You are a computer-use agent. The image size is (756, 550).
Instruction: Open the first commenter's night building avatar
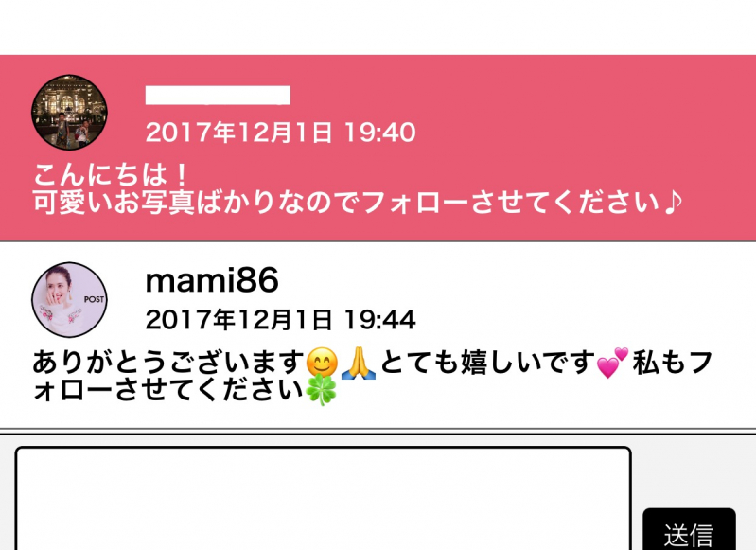click(69, 112)
